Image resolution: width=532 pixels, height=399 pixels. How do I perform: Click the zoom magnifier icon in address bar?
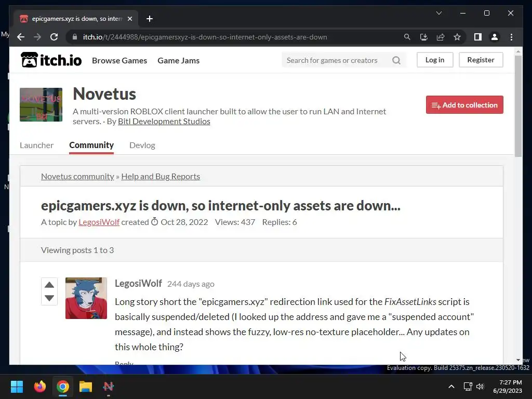(x=407, y=37)
